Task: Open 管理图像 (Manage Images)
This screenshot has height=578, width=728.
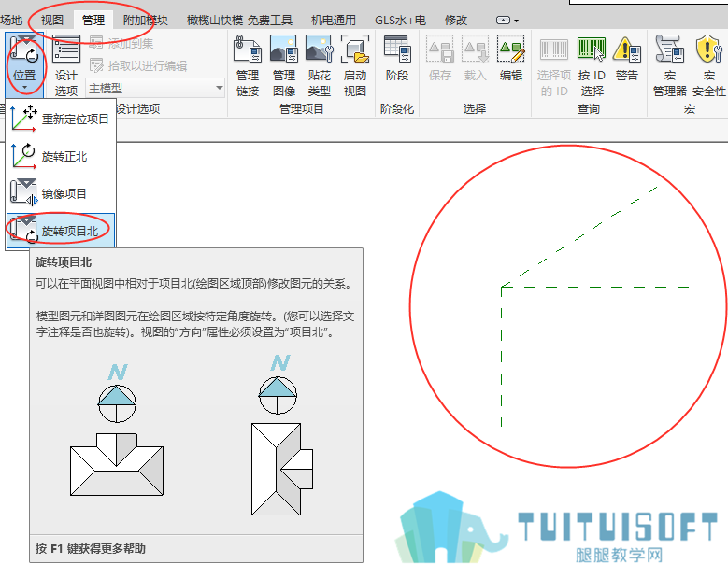Action: click(284, 65)
